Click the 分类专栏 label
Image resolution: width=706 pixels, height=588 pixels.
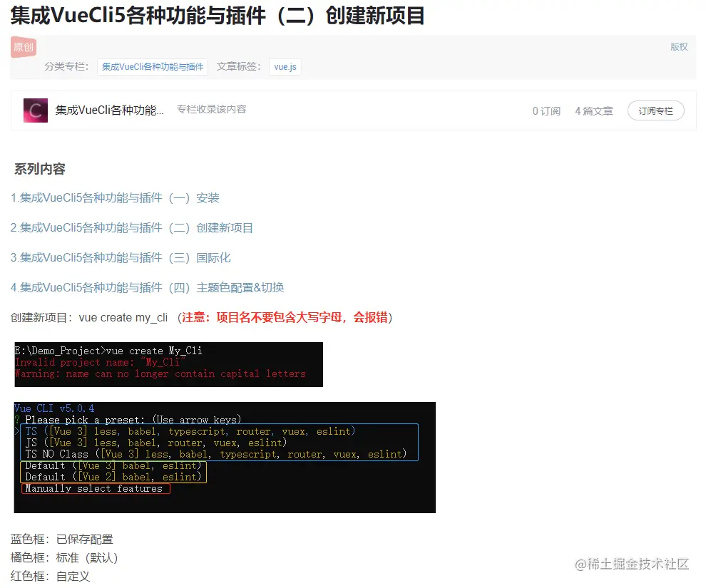pyautogui.click(x=66, y=66)
